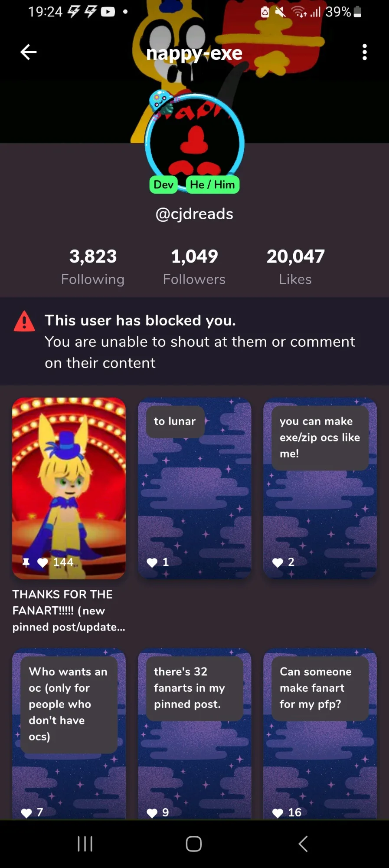Tap the heart icon with 144 likes
Viewport: 389px width, 868px height.
pyautogui.click(x=42, y=563)
